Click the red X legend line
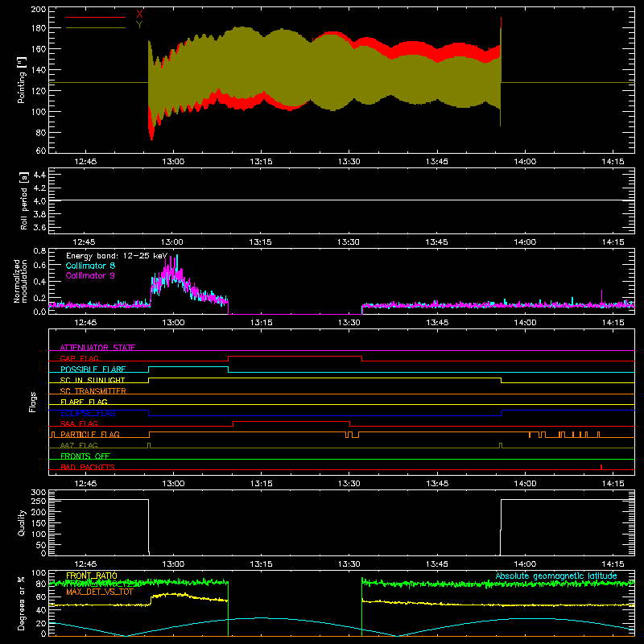 [96, 17]
